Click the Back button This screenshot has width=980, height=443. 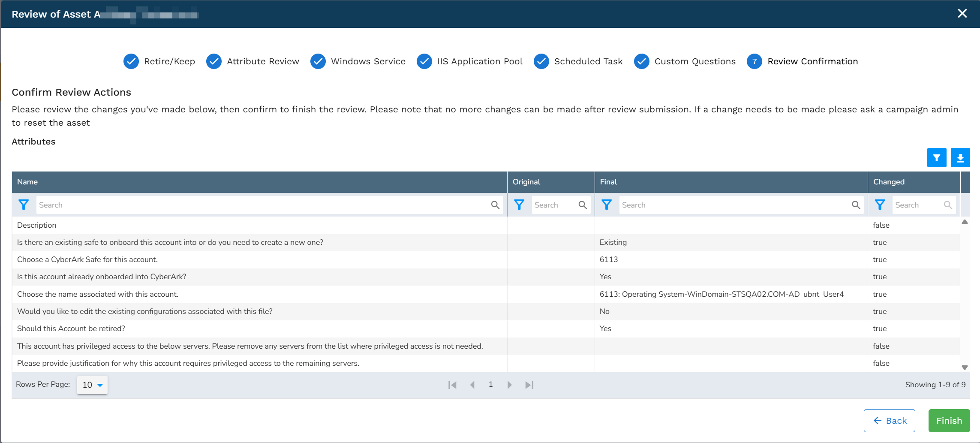[890, 421]
